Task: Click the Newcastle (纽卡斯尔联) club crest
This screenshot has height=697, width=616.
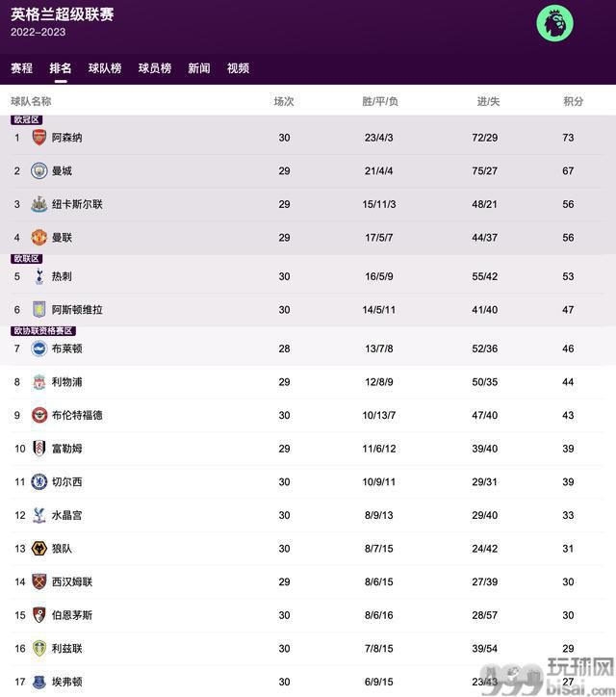Action: (x=39, y=204)
